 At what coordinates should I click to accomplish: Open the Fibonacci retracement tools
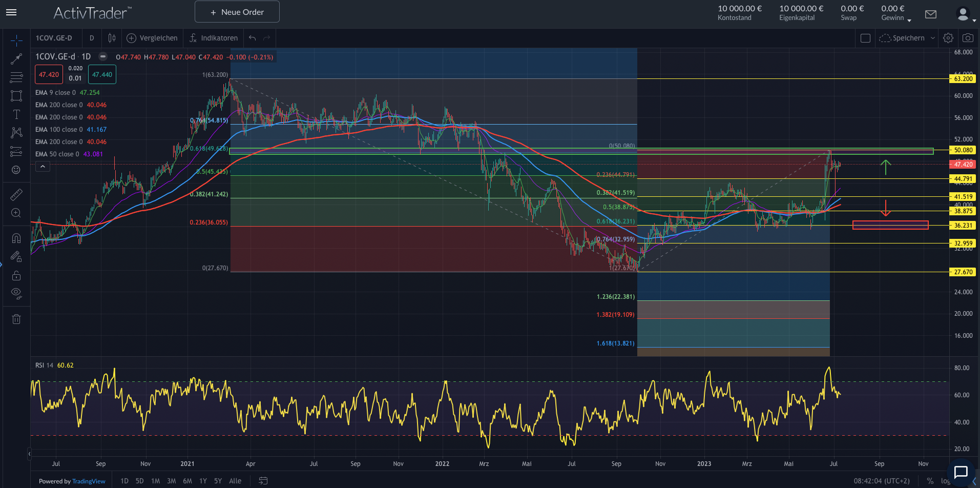(16, 77)
